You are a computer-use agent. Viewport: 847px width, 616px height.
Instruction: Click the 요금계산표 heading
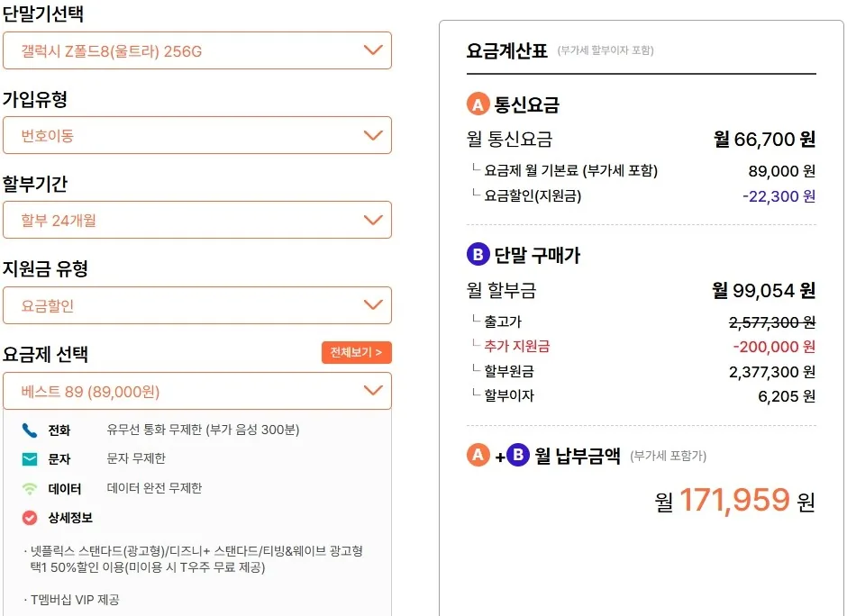(506, 50)
